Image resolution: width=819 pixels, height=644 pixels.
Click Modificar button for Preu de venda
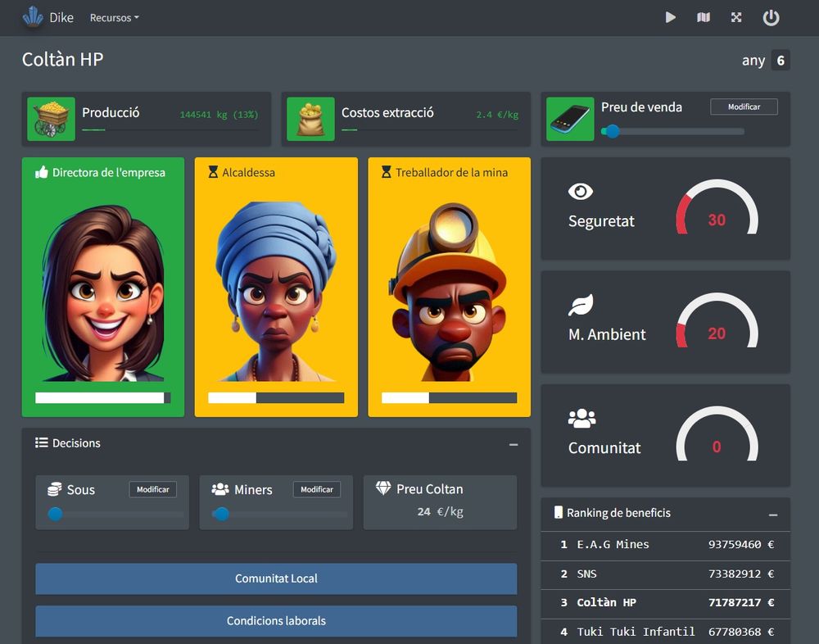pos(744,107)
